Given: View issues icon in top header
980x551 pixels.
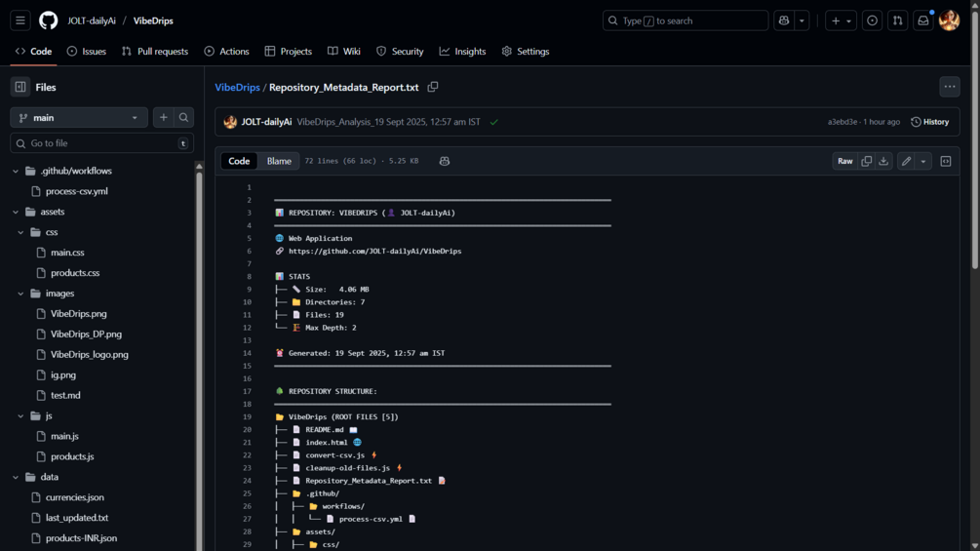Looking at the screenshot, I should tap(872, 20).
